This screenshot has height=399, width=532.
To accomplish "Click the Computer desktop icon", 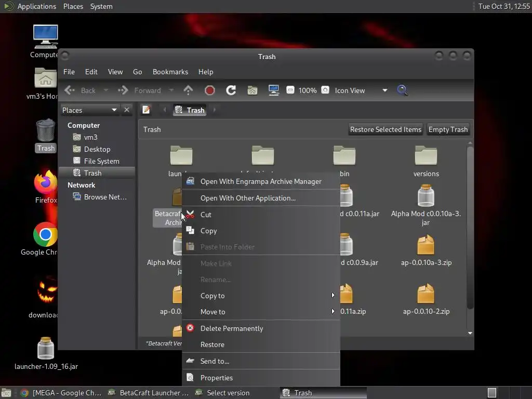I will coord(46,37).
